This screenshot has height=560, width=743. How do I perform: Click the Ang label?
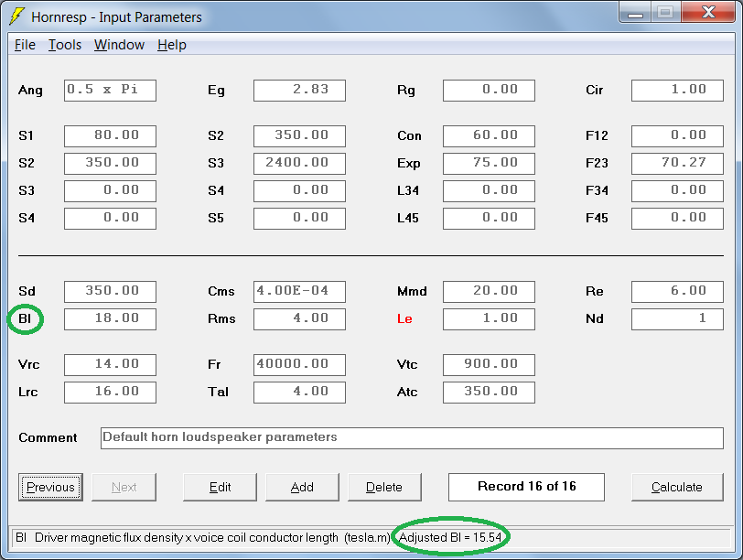click(x=30, y=91)
